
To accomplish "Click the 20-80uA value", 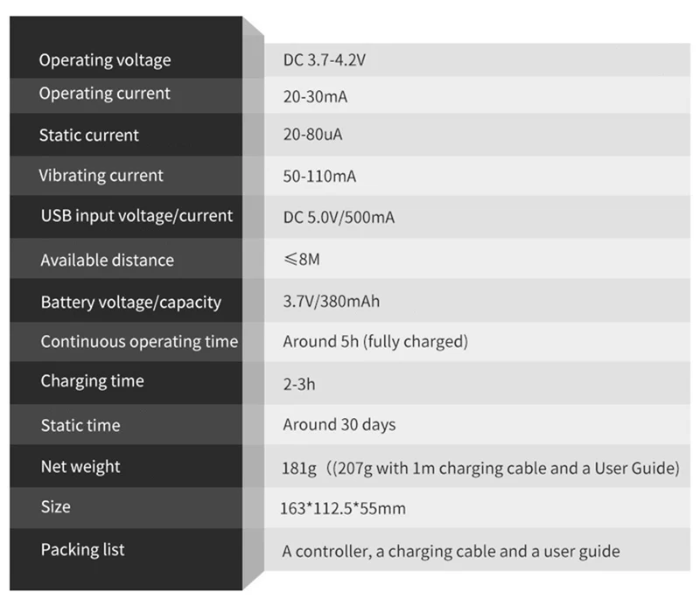I will tap(312, 135).
